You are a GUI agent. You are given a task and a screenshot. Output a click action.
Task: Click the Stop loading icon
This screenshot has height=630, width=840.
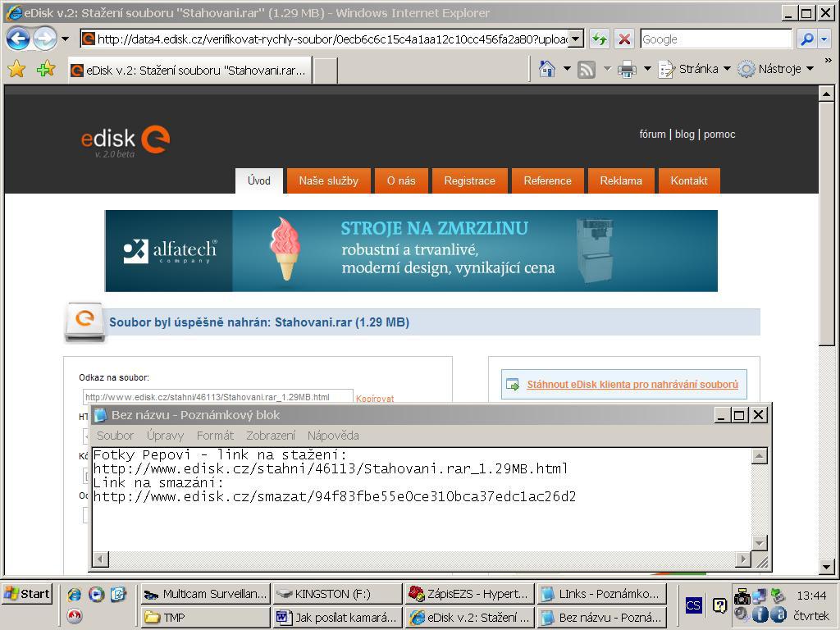pyautogui.click(x=624, y=39)
